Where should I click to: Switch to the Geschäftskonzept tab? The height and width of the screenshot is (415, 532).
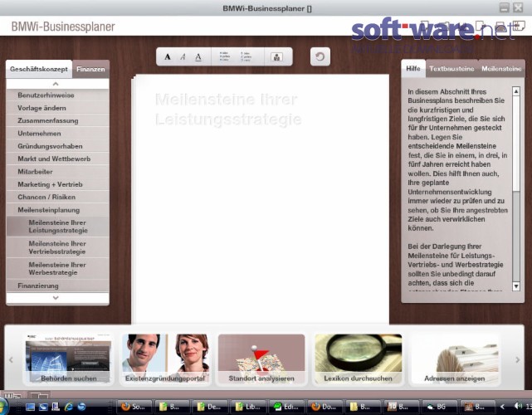pyautogui.click(x=39, y=69)
